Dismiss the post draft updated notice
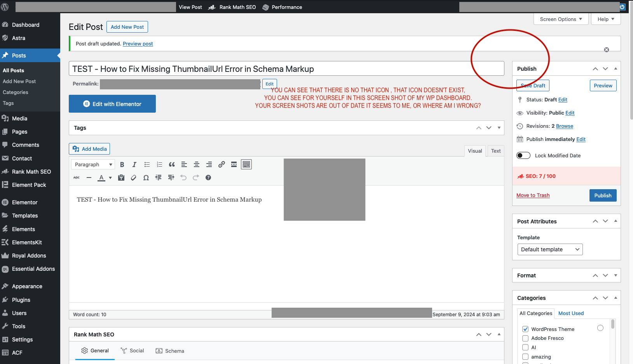This screenshot has width=633, height=364. click(606, 50)
